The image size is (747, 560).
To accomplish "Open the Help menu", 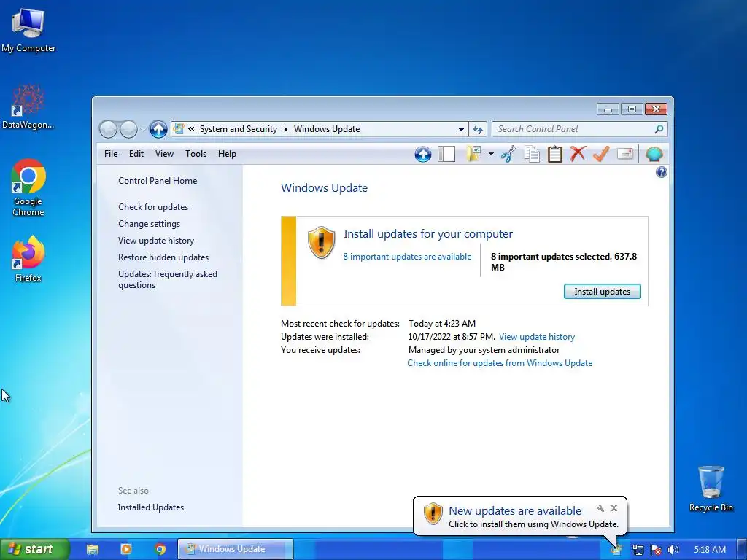I will 228,154.
